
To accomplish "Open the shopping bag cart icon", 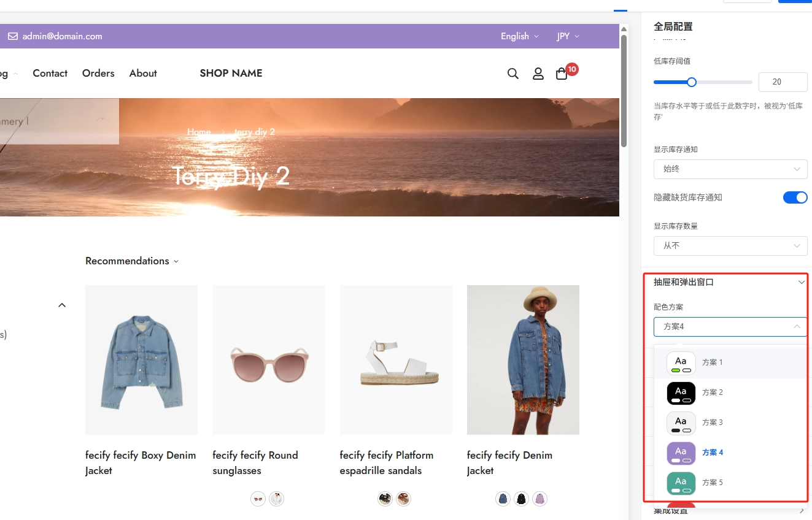I will point(562,74).
